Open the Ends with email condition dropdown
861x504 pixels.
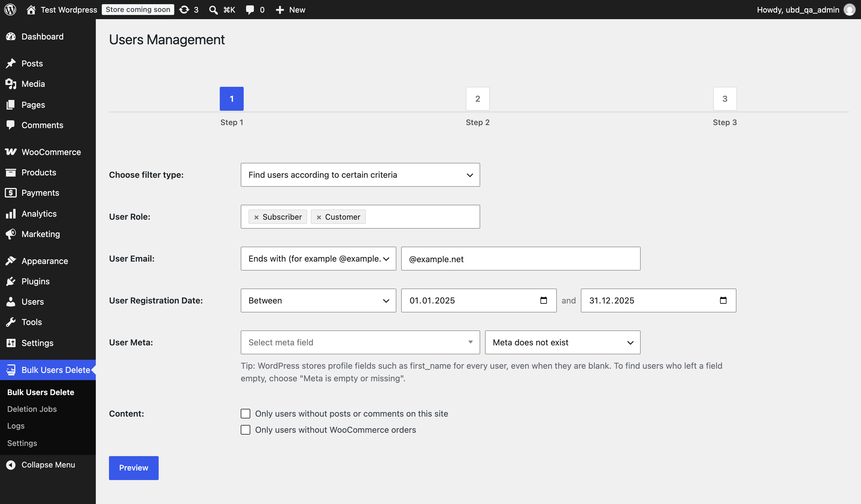tap(318, 259)
